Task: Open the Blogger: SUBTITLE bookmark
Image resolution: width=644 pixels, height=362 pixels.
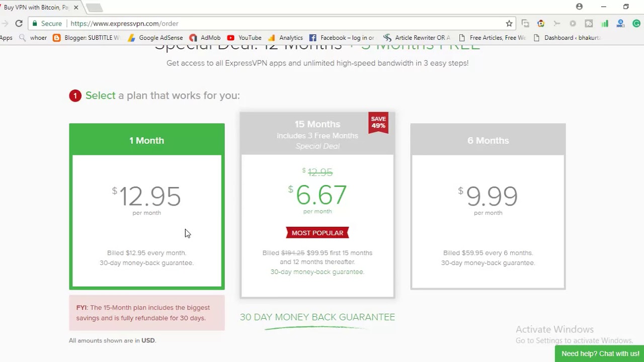Action: [87, 38]
